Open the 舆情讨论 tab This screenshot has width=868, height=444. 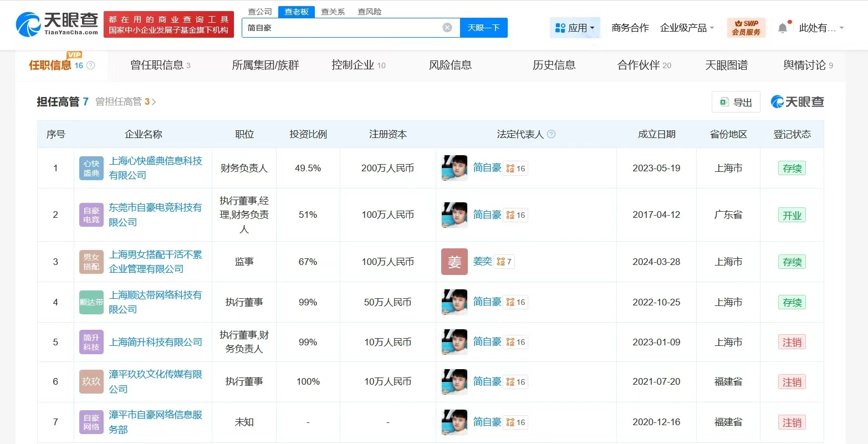[805, 65]
